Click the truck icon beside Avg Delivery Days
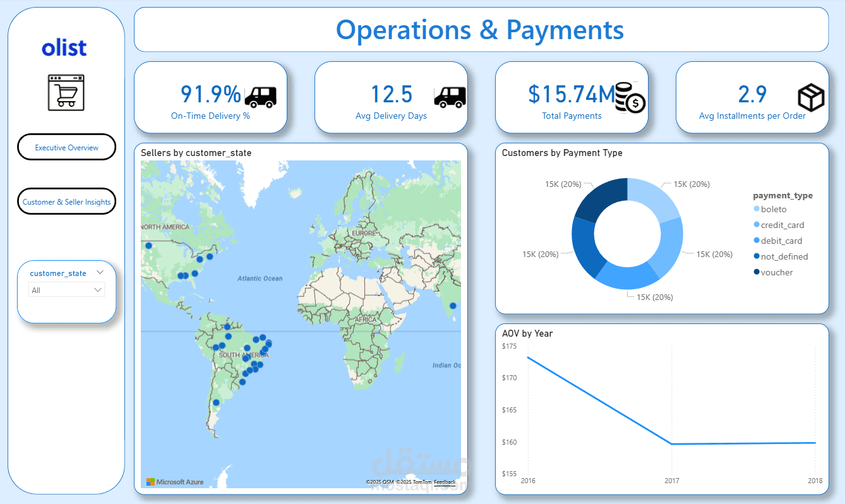Image resolution: width=845 pixels, height=504 pixels. 449,97
